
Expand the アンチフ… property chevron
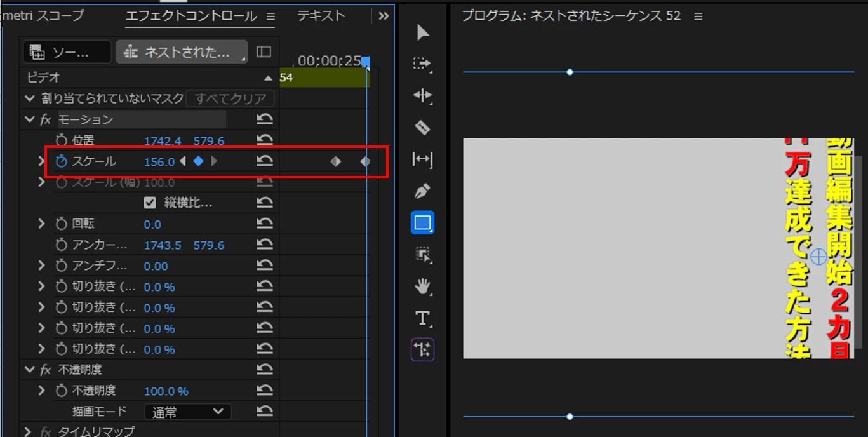coord(42,266)
